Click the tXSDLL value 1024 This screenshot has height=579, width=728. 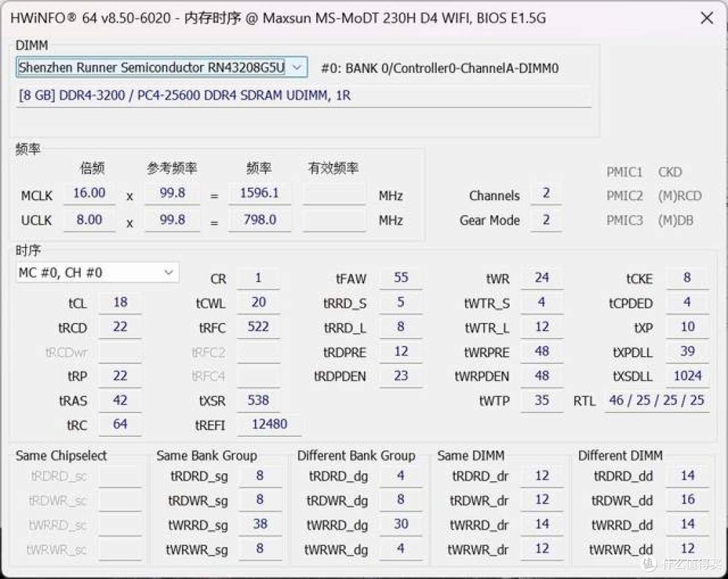pyautogui.click(x=688, y=375)
